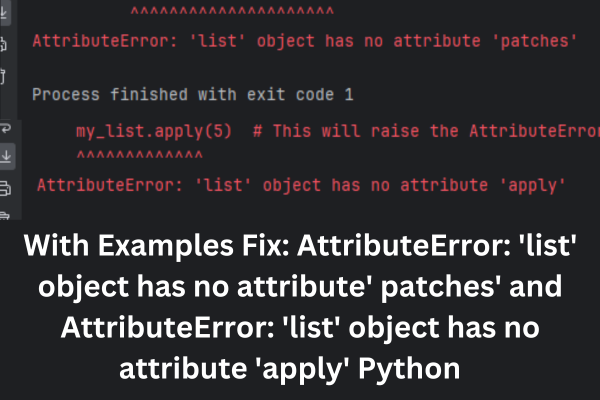Click the red 'apply' AttributeError console line

[x=301, y=185]
